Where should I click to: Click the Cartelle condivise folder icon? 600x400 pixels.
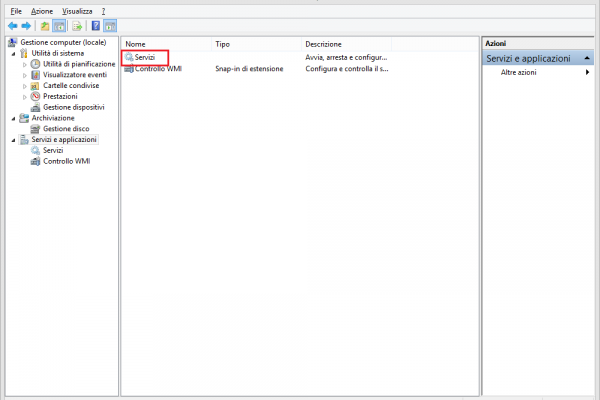(35, 86)
